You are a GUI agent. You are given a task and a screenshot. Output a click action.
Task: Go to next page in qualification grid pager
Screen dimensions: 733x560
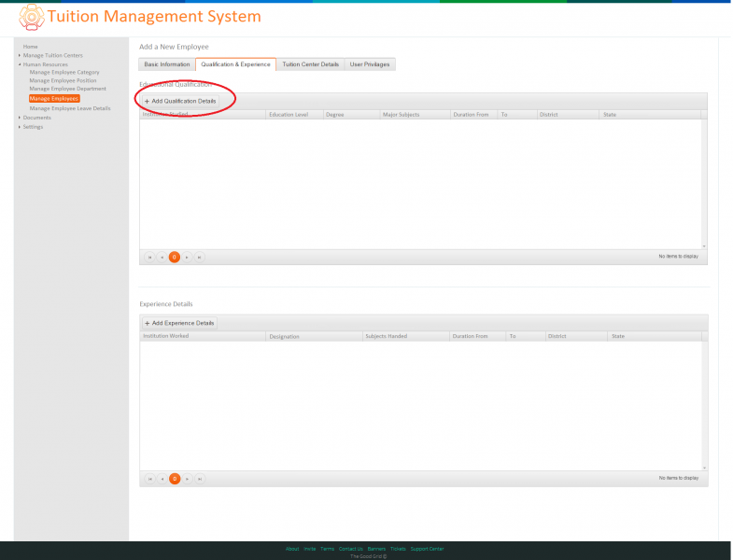[187, 257]
